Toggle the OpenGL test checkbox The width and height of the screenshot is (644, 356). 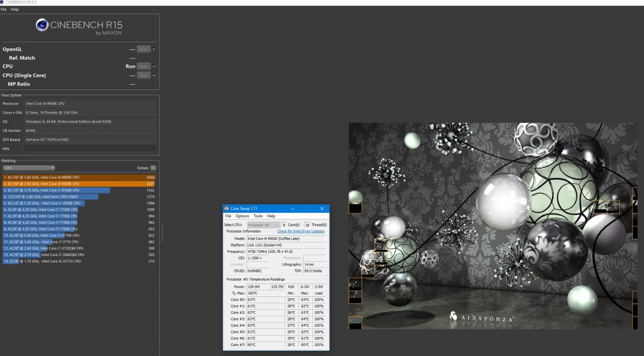tap(154, 49)
